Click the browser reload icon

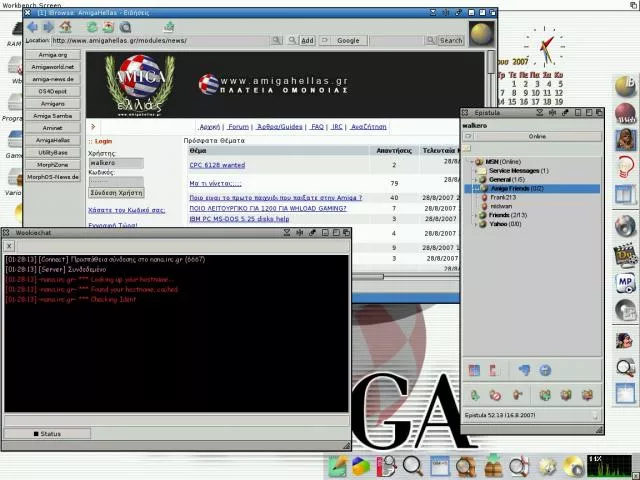tap(92, 27)
